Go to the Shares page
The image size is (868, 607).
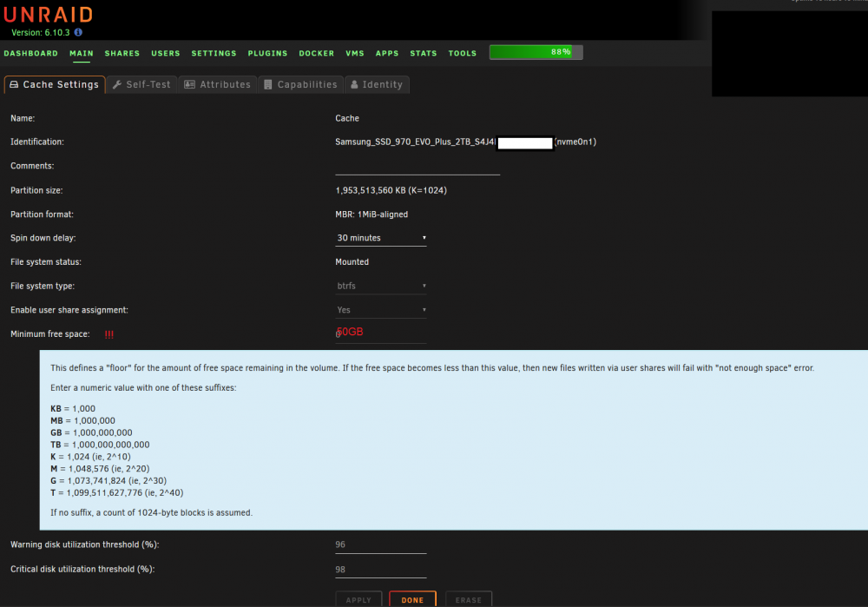(122, 53)
